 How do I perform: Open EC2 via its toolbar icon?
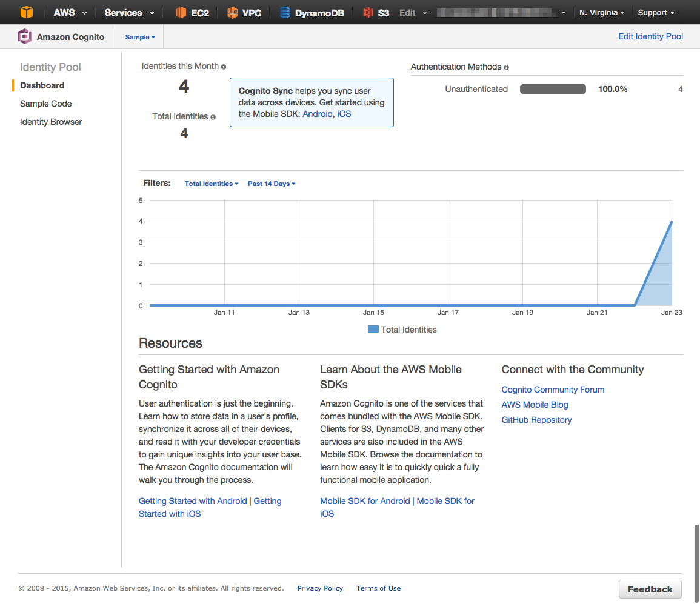pos(180,12)
